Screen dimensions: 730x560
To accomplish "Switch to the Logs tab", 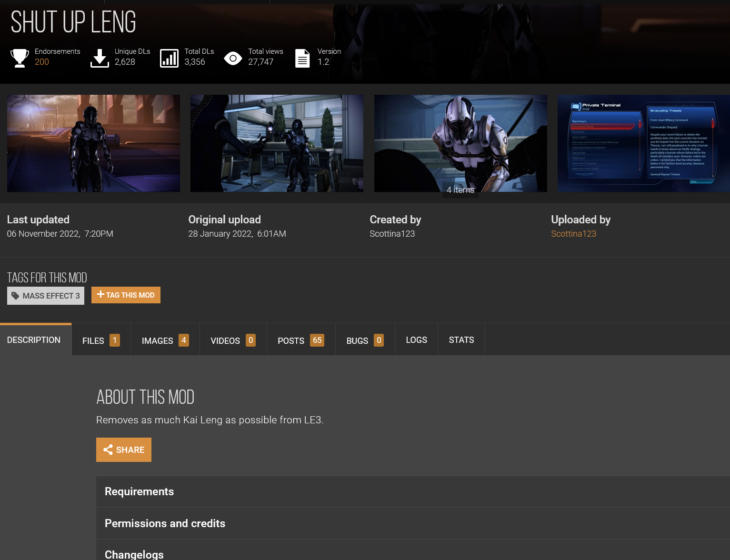I will pyautogui.click(x=417, y=340).
